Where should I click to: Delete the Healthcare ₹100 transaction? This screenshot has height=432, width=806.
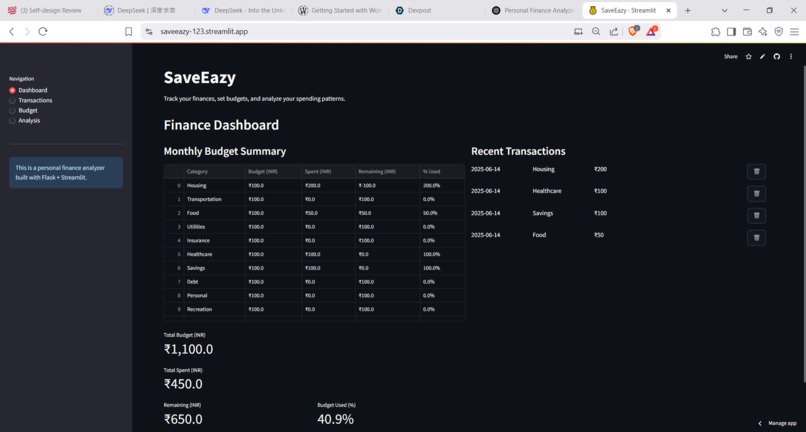(x=756, y=194)
